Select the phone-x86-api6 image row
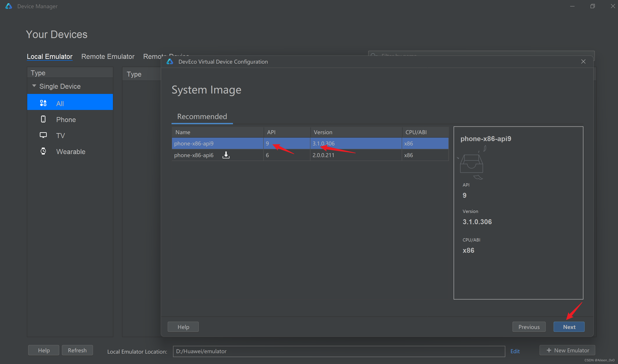618x364 pixels. click(194, 155)
